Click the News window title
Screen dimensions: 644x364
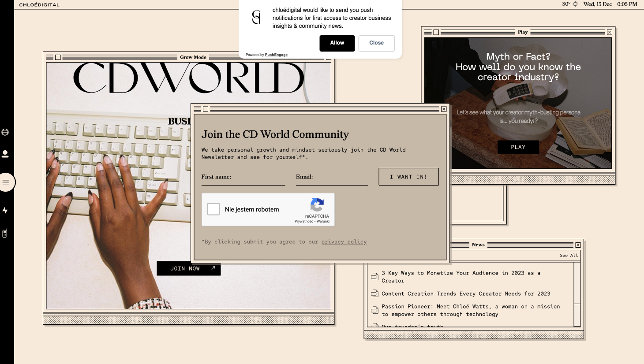tap(478, 245)
